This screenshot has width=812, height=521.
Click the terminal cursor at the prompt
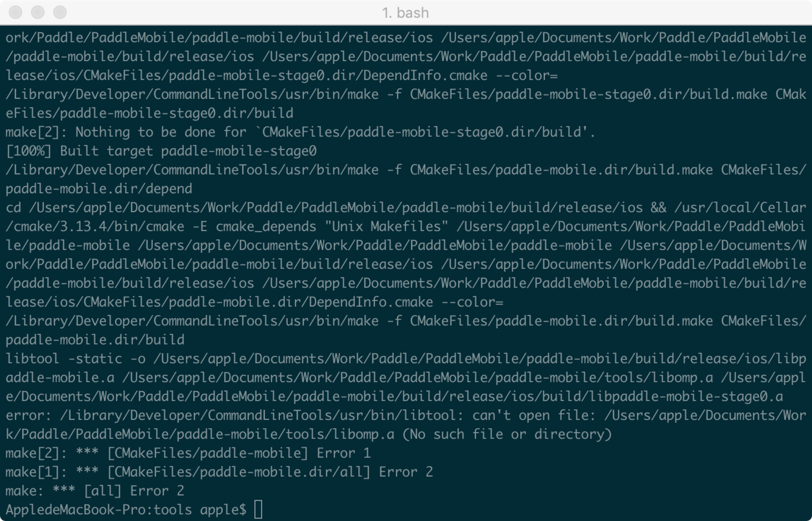[259, 510]
